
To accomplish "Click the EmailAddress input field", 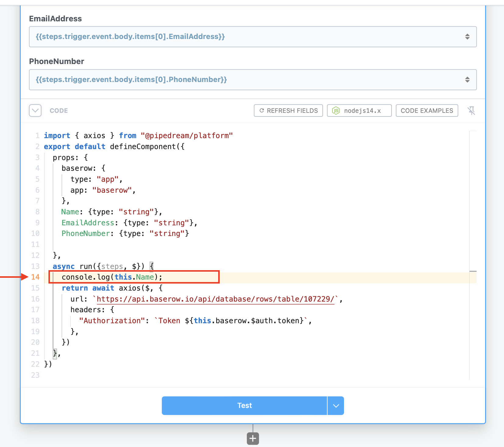I will tap(253, 37).
